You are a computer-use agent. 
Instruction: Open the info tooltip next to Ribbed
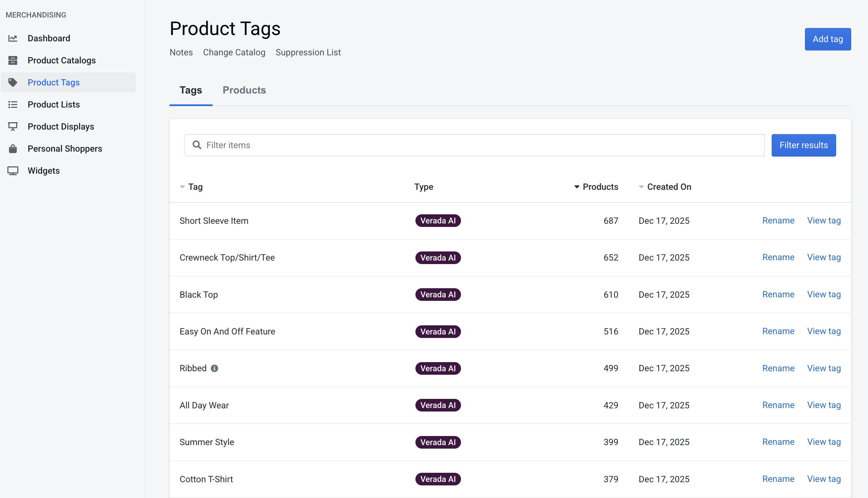point(214,368)
